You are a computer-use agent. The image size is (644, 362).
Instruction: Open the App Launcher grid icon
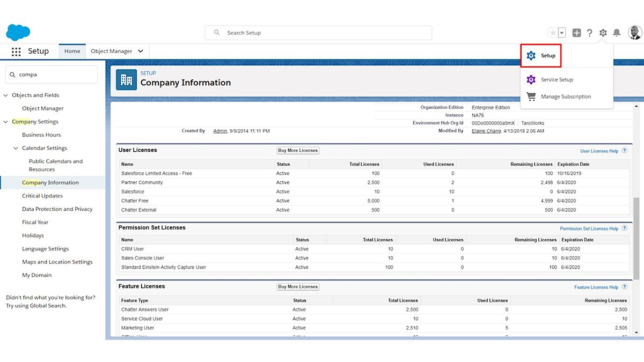[16, 51]
